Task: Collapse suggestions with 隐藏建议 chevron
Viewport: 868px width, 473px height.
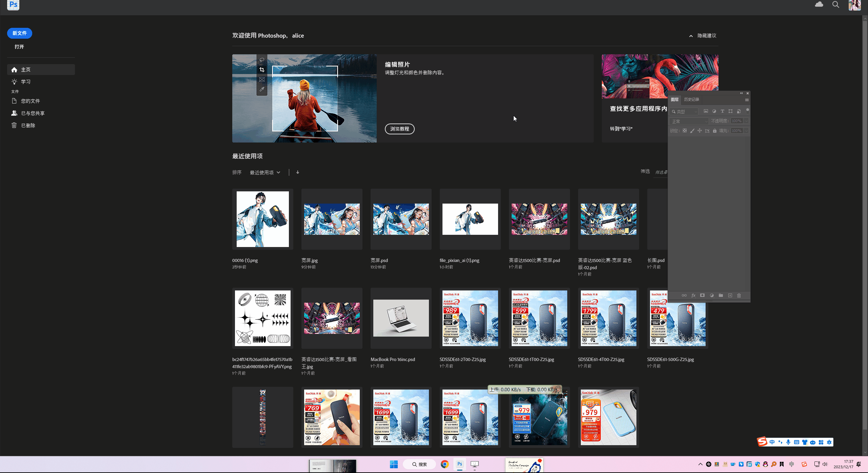Action: point(691,36)
